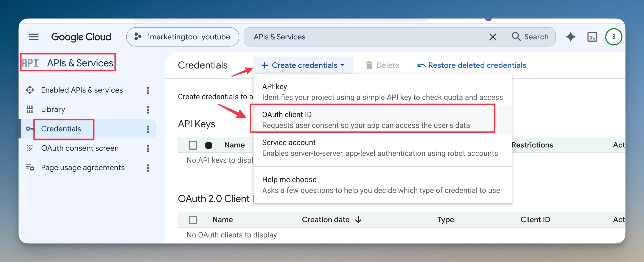Open the Gemini sparkle assistant icon
This screenshot has width=644, height=262.
(571, 37)
